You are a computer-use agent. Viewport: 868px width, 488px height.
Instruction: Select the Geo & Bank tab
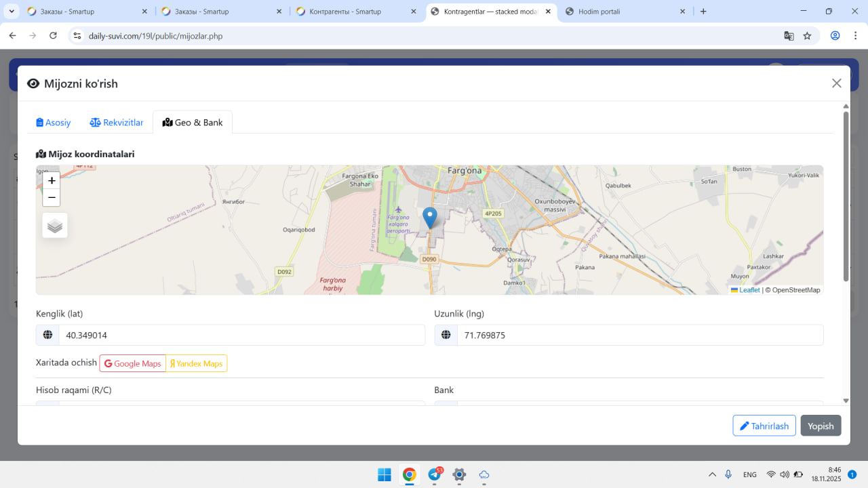pos(193,123)
